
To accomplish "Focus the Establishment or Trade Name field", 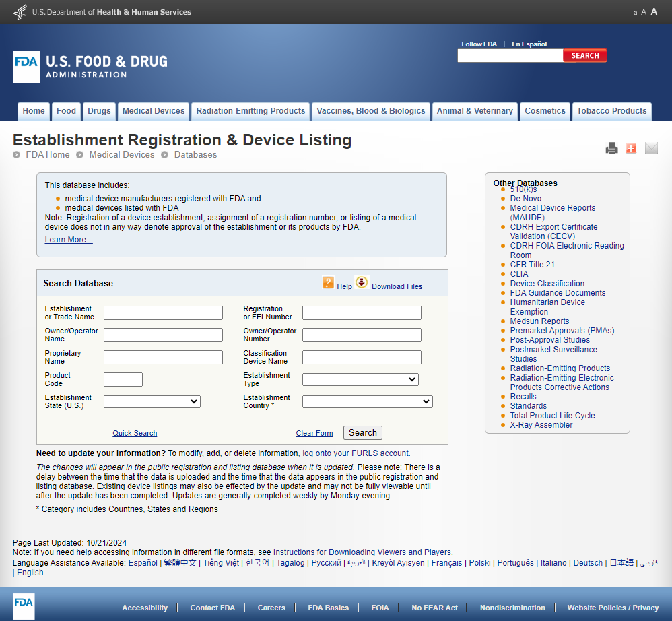I will tap(163, 313).
